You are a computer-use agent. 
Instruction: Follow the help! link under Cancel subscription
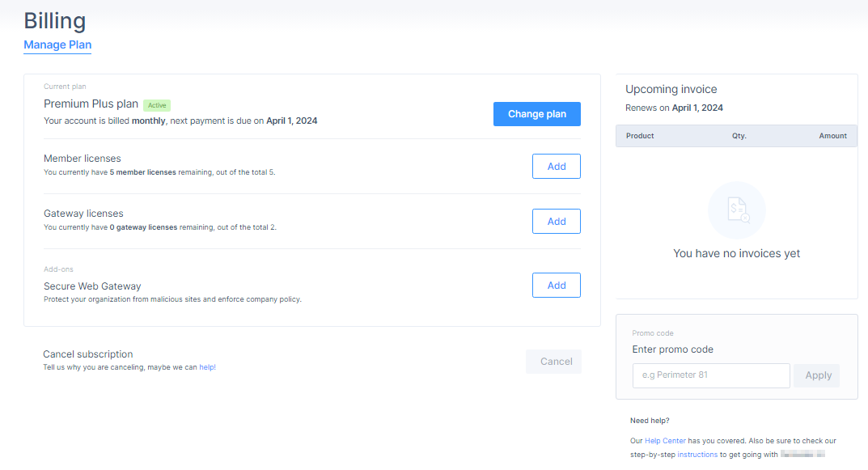click(207, 367)
